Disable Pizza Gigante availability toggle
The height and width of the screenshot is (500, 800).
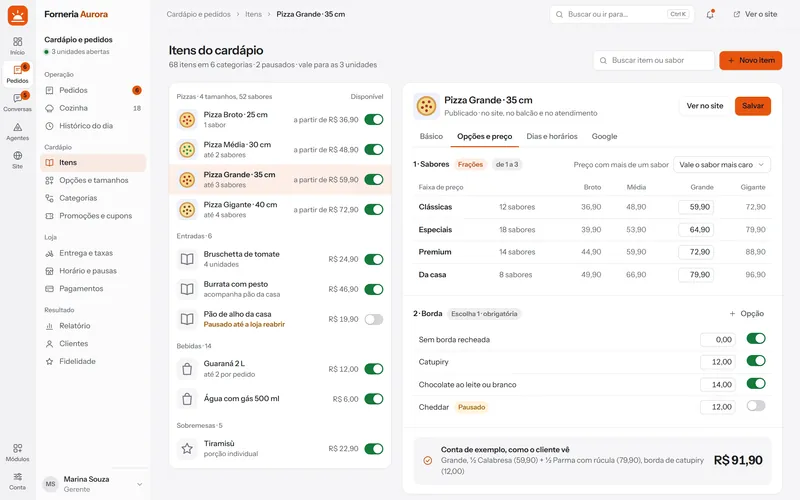tap(374, 209)
